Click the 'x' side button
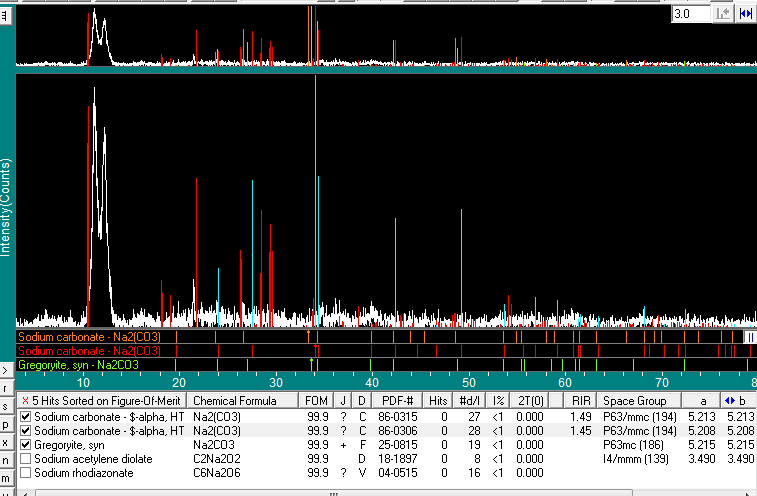This screenshot has width=757, height=496. 5,442
